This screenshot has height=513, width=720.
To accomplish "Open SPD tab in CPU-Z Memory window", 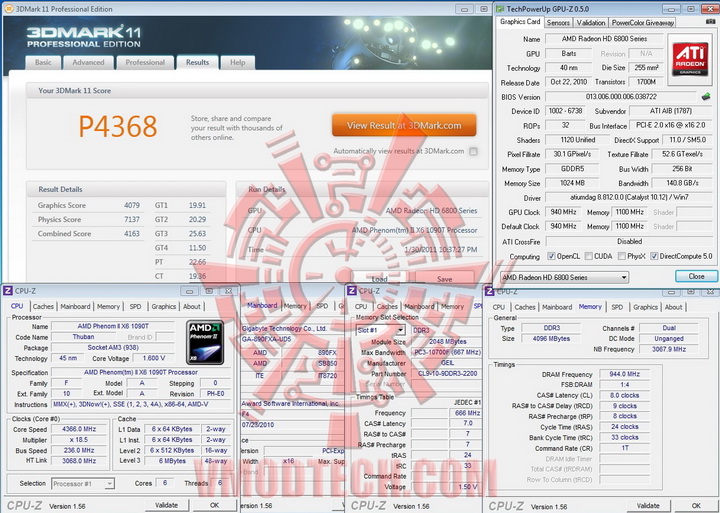I will [x=617, y=307].
